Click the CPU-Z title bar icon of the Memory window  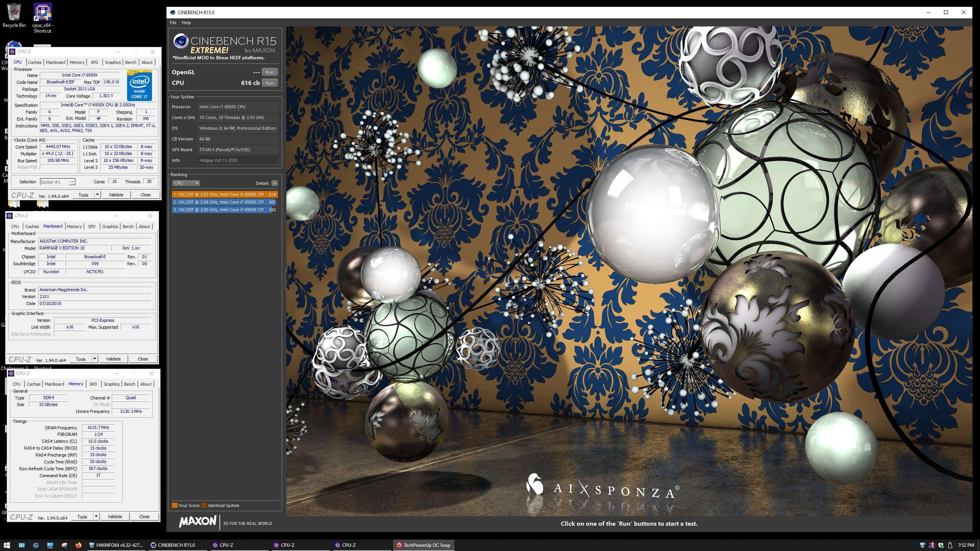tap(11, 373)
